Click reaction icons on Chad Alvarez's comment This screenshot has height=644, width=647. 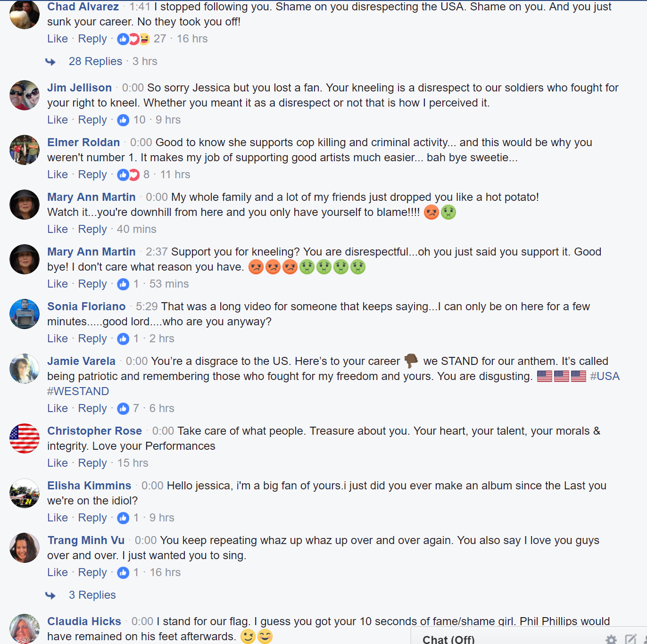[133, 39]
